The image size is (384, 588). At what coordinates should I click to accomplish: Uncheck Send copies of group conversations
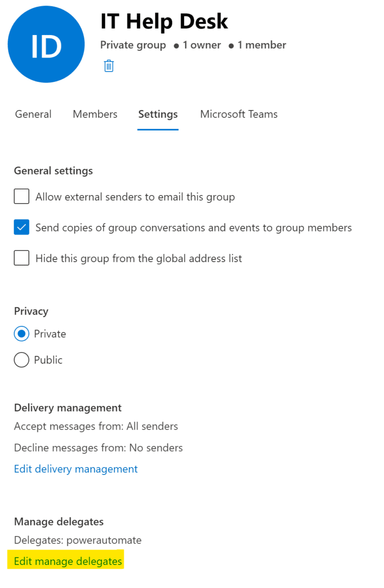click(x=21, y=227)
